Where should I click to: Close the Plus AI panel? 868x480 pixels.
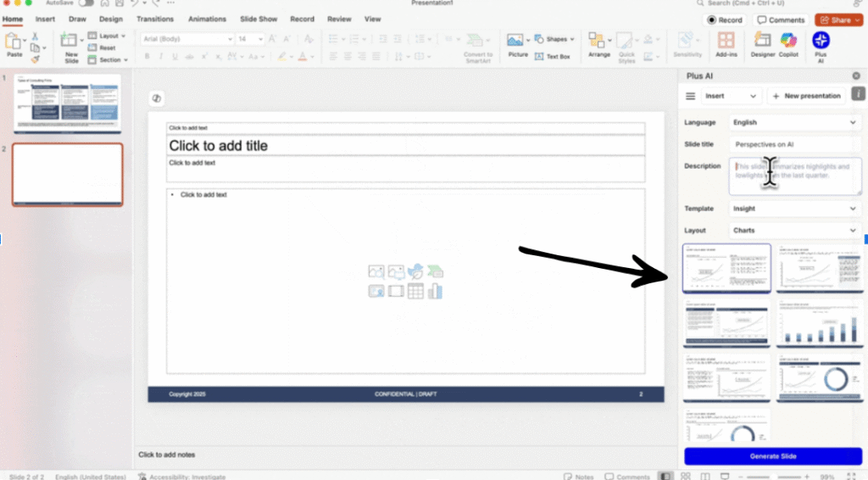click(856, 75)
